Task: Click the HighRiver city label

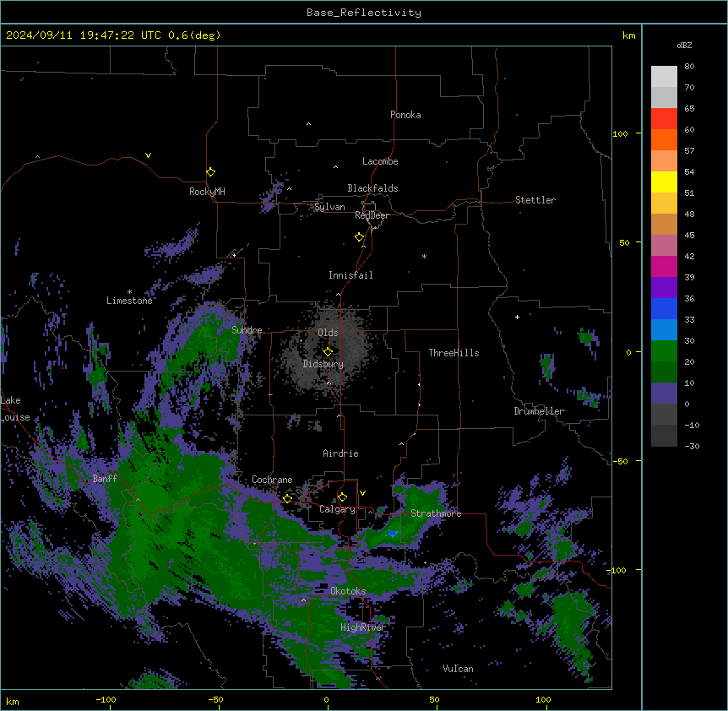Action: [363, 627]
